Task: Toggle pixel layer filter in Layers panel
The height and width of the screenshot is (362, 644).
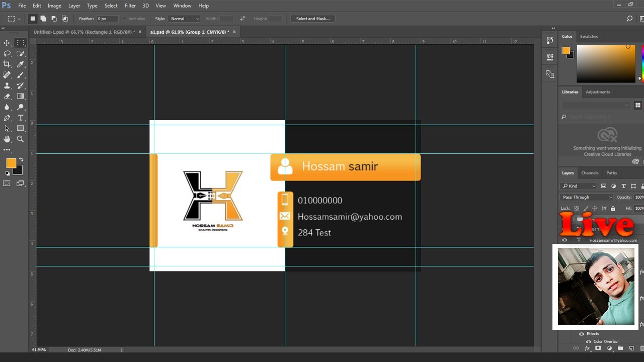Action: coord(604,186)
